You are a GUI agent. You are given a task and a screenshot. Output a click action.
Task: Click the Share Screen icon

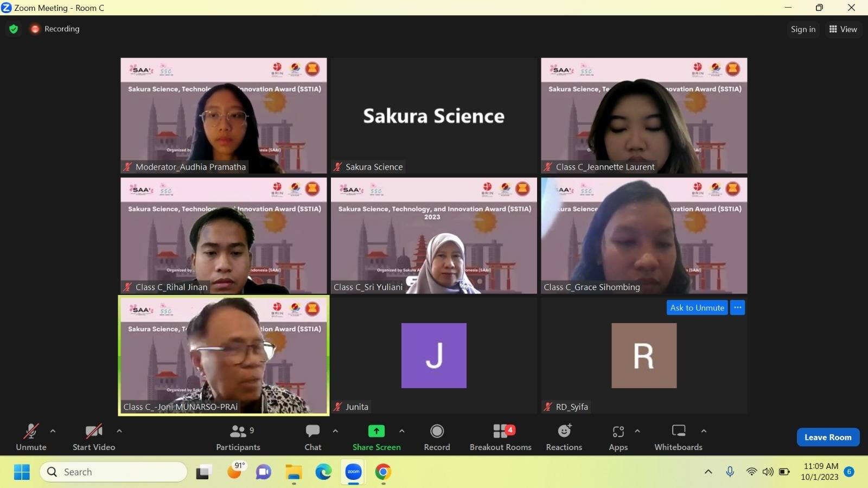pyautogui.click(x=376, y=431)
